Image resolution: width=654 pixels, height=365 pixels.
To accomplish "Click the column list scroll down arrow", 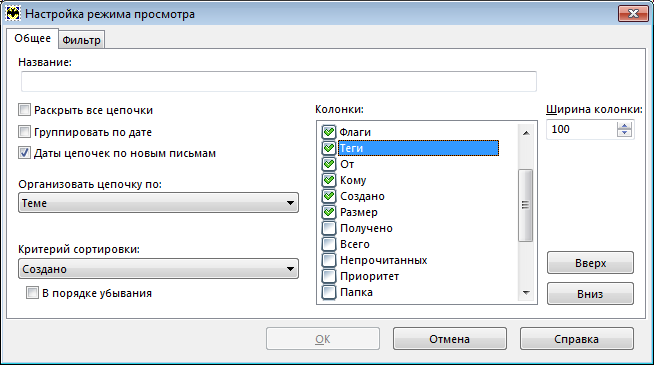I will (x=526, y=293).
